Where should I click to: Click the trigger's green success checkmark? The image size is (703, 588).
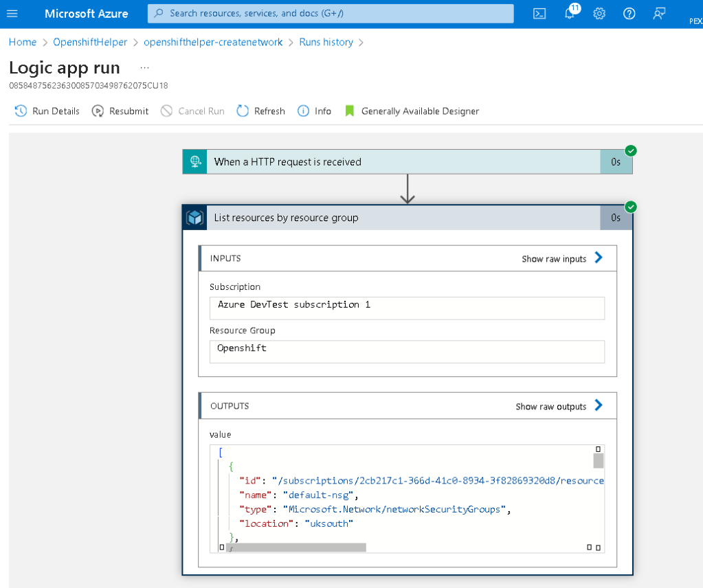tap(631, 150)
